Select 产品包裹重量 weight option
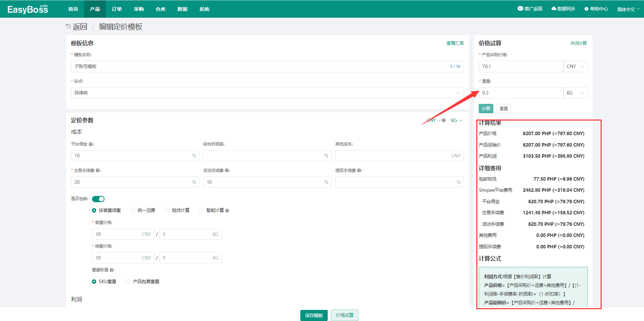The width and height of the screenshot is (644, 321). click(x=143, y=282)
